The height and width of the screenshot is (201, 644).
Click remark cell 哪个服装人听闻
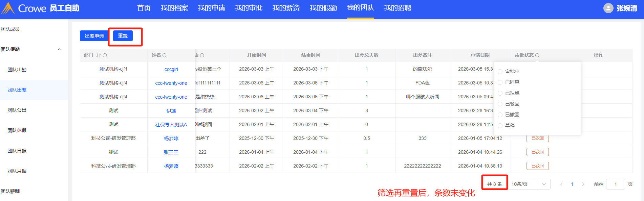(x=422, y=97)
